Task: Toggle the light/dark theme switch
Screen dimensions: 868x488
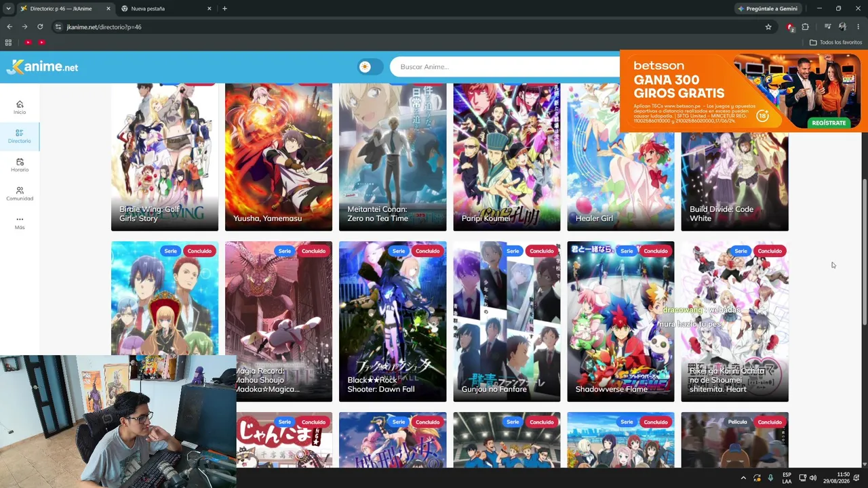Action: pyautogui.click(x=370, y=66)
